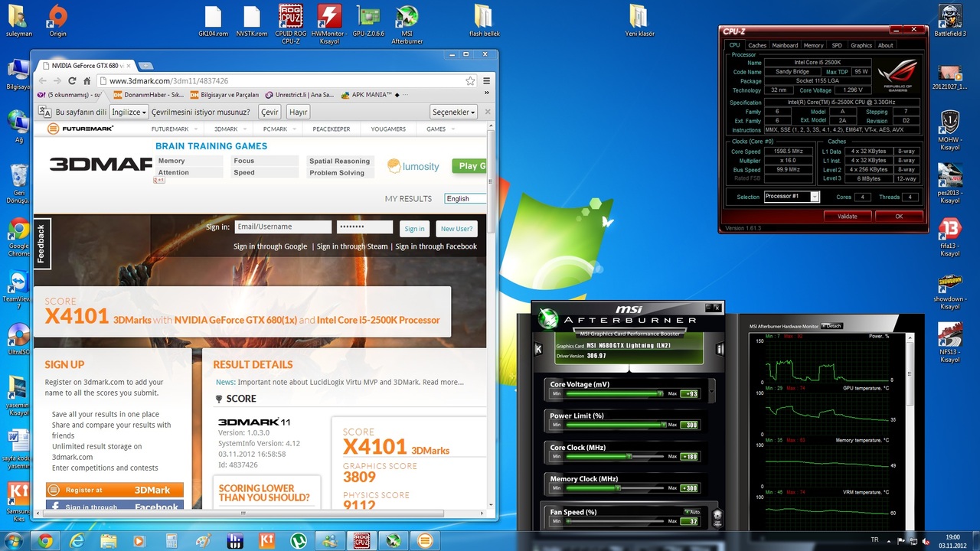
Task: Open the Feedback side tab on 3DMark
Action: [41, 243]
